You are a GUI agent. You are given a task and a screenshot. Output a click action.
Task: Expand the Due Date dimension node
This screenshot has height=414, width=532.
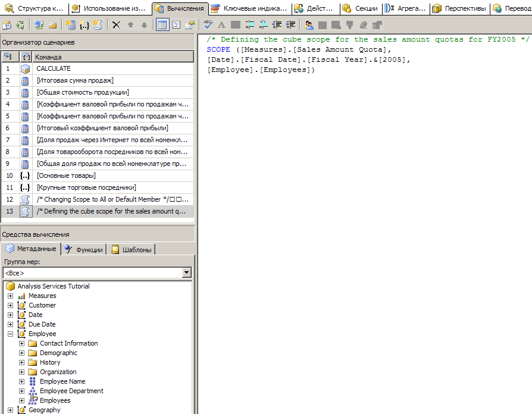click(x=11, y=325)
